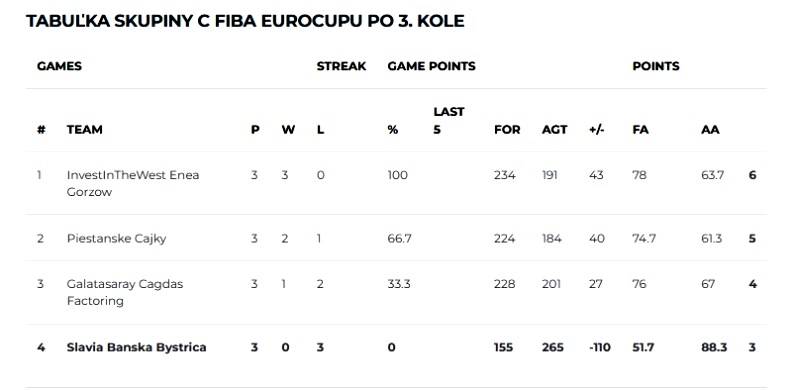Click the L losses column header

pos(320,129)
